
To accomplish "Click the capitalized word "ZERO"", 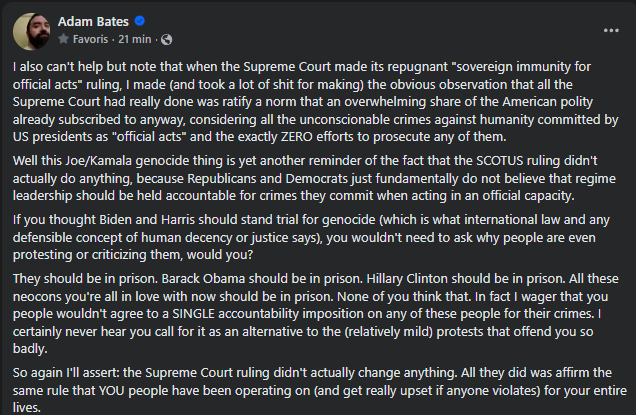I will pyautogui.click(x=297, y=137).
